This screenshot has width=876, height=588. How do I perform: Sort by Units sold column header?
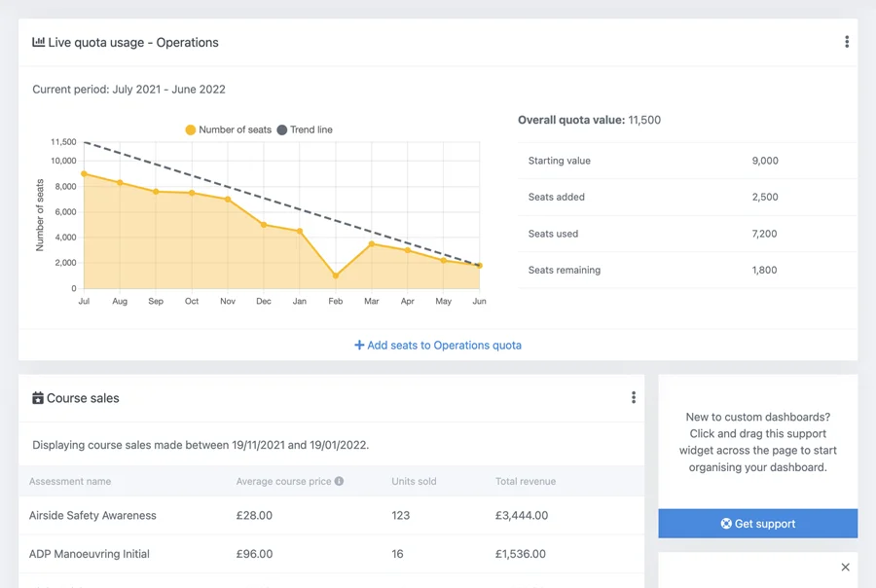click(414, 481)
